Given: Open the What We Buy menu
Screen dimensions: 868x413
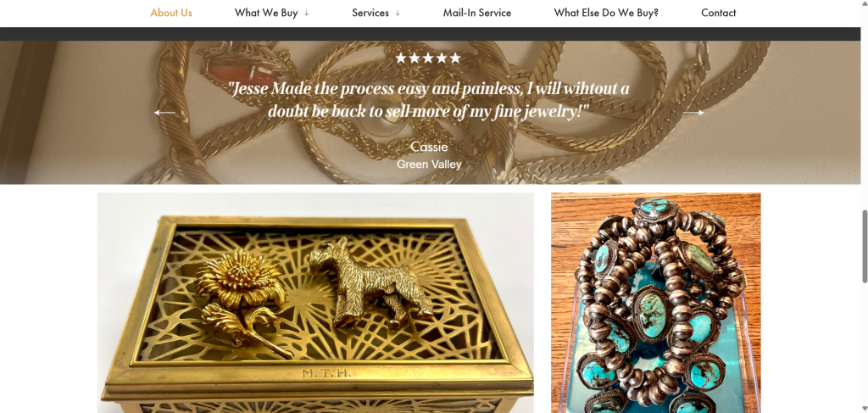Looking at the screenshot, I should click(x=266, y=13).
